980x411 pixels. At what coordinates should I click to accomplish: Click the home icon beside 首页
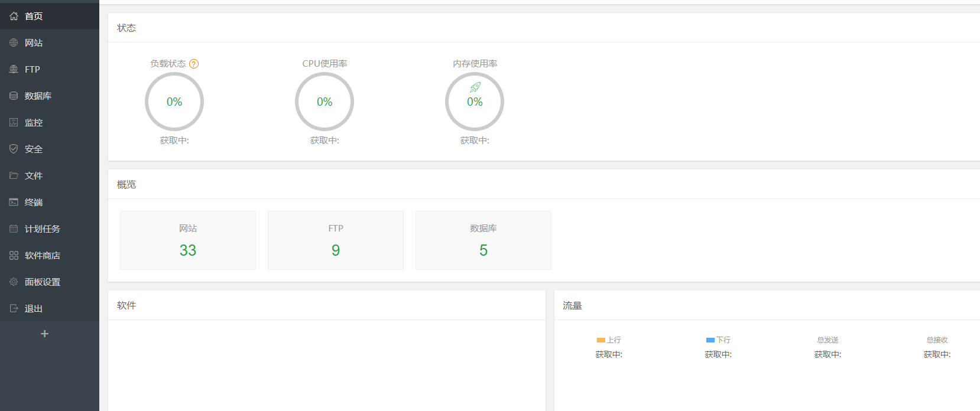point(14,16)
